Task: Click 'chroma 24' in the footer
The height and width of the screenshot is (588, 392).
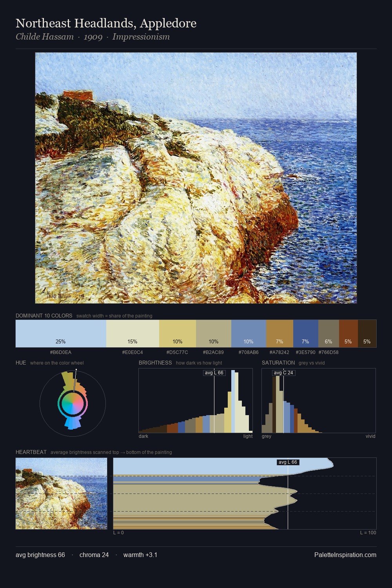Action: 94,555
